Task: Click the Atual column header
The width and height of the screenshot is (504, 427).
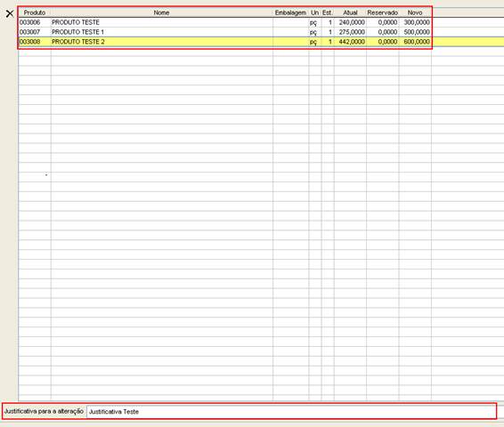Action: tap(350, 12)
